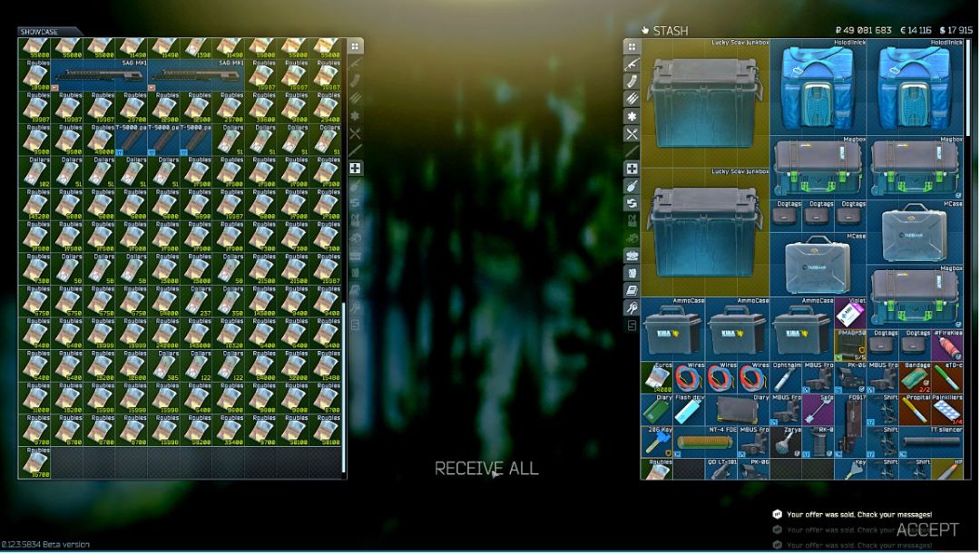
Task: Select the all-items grid filter in Stash
Action: click(x=632, y=47)
